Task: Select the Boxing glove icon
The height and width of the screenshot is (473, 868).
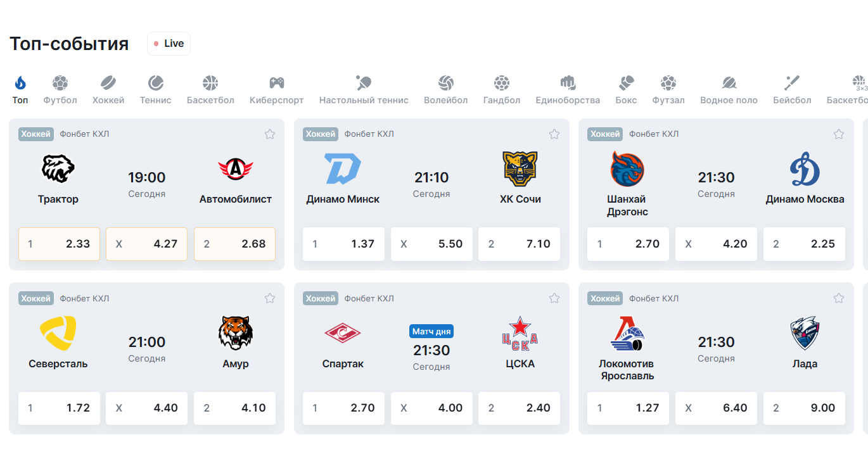Action: tap(626, 83)
